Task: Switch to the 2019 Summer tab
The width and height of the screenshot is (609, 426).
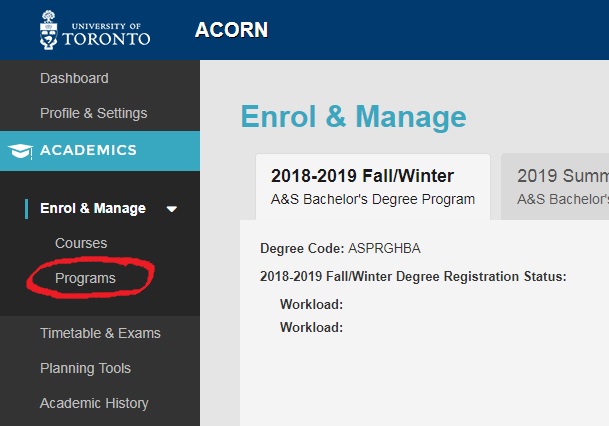Action: (x=560, y=186)
